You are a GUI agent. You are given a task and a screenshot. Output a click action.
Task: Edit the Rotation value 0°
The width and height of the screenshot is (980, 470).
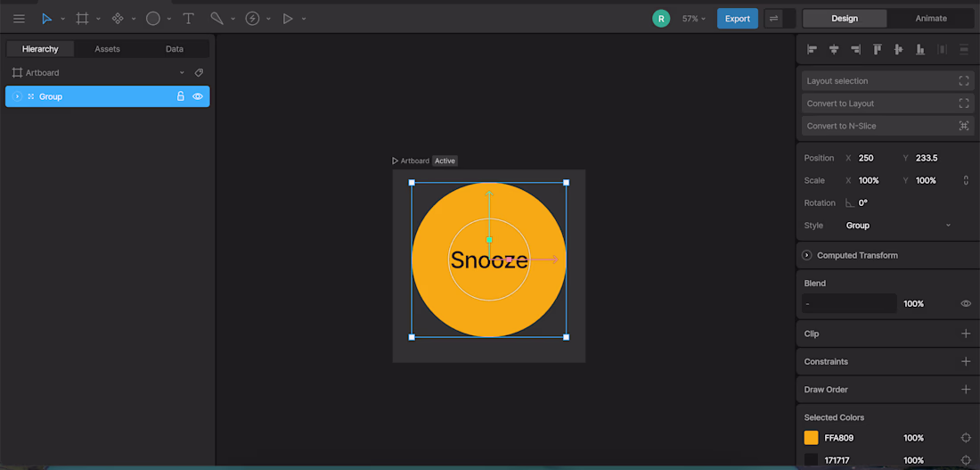[x=863, y=202]
